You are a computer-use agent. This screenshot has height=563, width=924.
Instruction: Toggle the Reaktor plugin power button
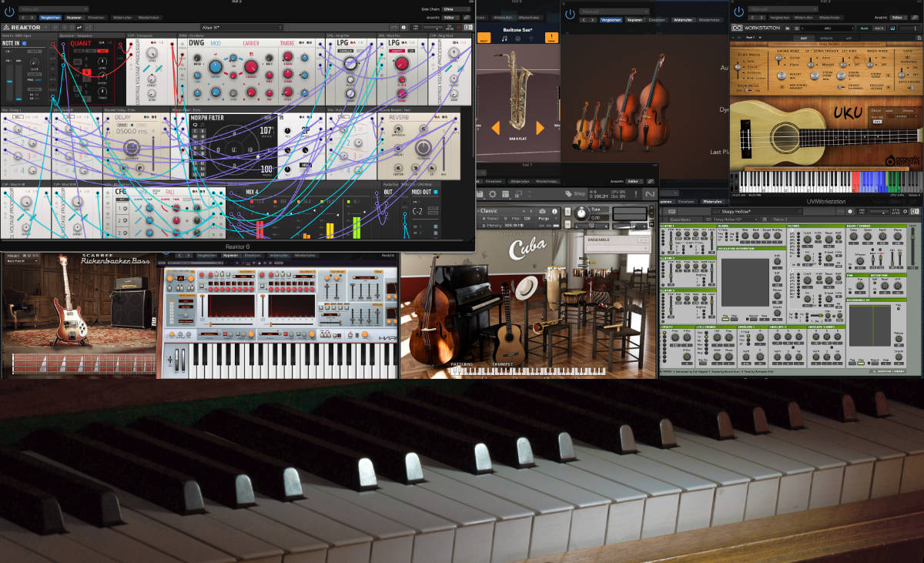[x=8, y=10]
